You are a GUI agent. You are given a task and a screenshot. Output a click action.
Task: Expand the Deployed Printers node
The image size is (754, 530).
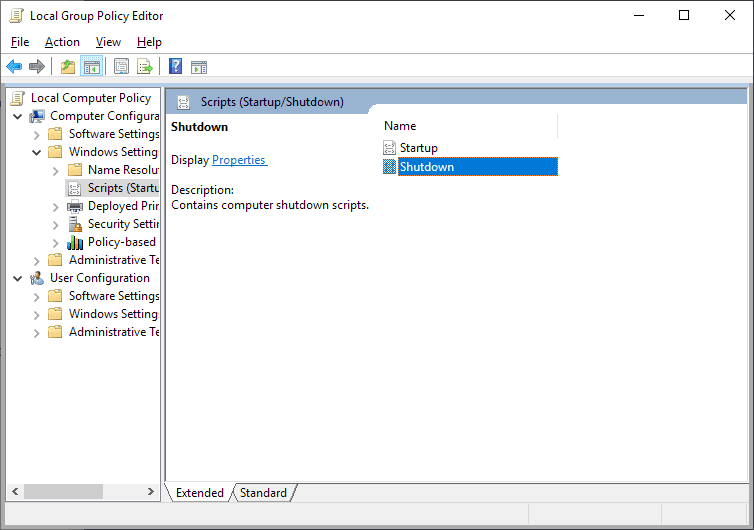click(x=56, y=207)
